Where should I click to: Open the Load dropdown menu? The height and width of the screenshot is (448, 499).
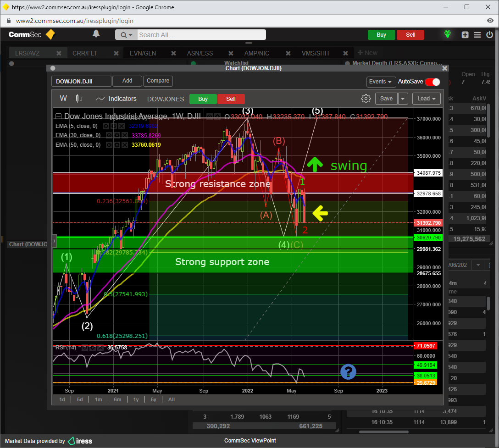click(426, 99)
